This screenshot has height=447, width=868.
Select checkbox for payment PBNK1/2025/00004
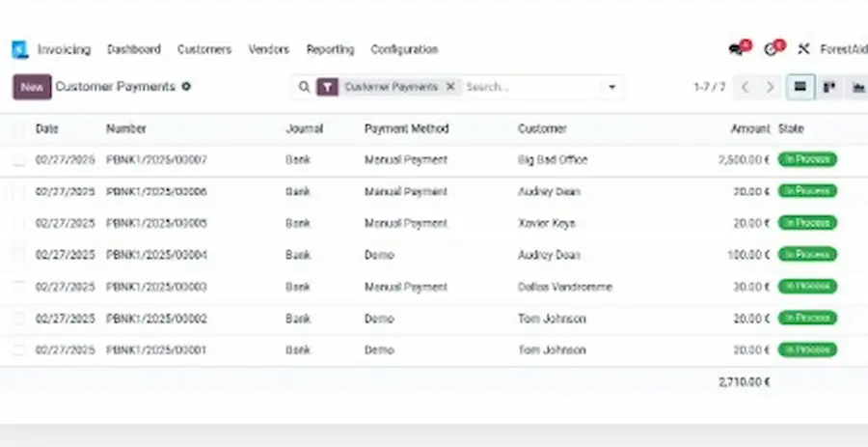point(18,255)
